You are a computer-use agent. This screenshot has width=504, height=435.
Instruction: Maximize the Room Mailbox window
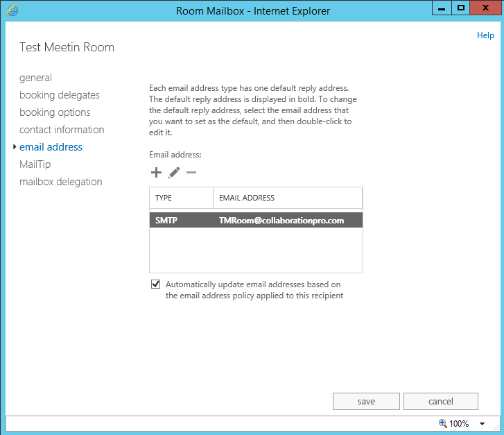click(461, 8)
